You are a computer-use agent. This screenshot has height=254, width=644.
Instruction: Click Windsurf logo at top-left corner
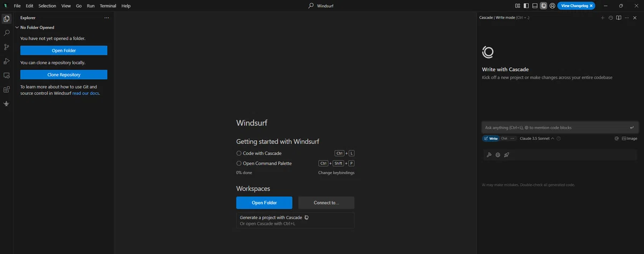(x=5, y=5)
